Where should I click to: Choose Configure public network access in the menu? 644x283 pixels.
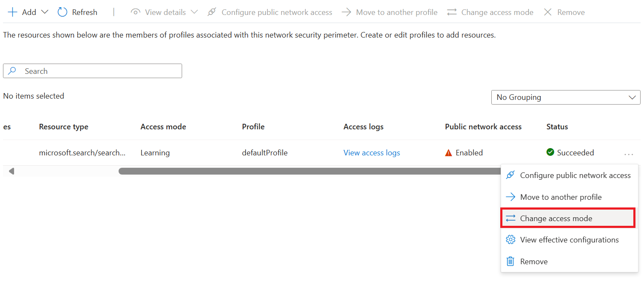(575, 175)
